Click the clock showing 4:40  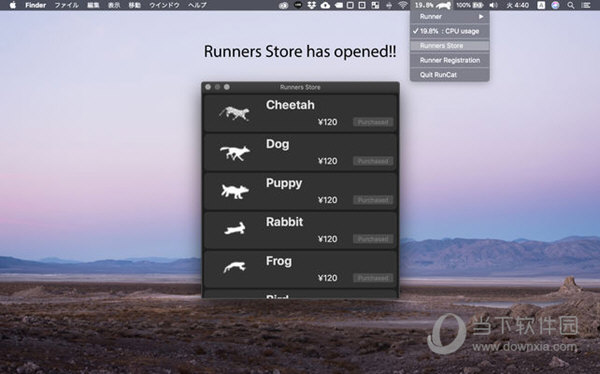pyautogui.click(x=518, y=5)
